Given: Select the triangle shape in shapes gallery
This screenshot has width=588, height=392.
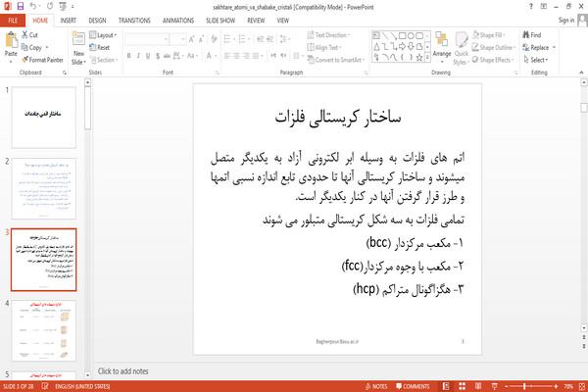Looking at the screenshot, I should (x=376, y=46).
